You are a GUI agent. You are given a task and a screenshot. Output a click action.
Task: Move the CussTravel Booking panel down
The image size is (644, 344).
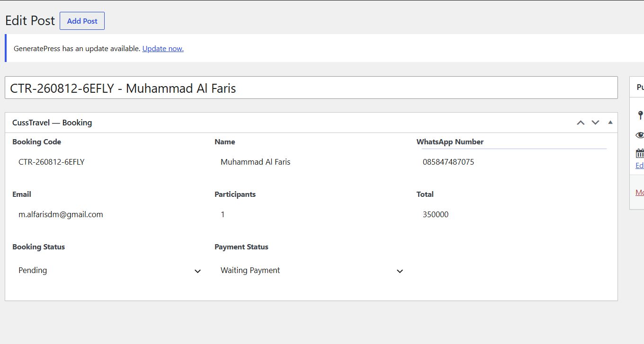[595, 123]
